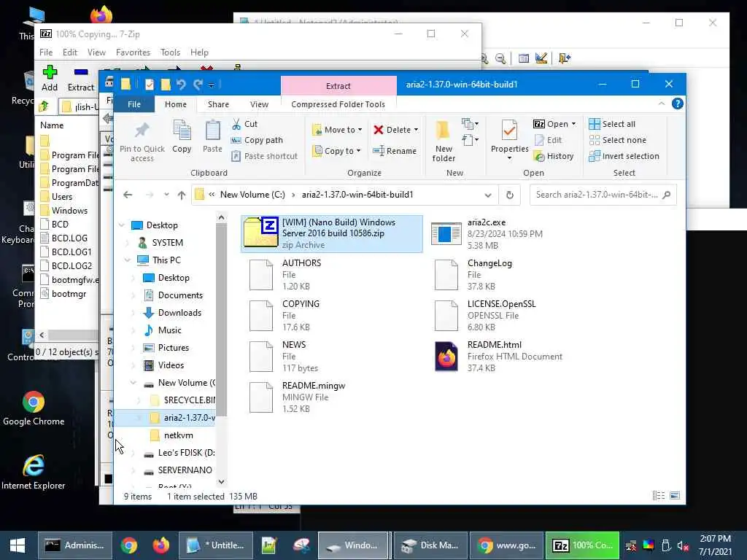This screenshot has width=747, height=560.
Task: Click the Administrator command prompt taskbar button
Action: pos(75,545)
